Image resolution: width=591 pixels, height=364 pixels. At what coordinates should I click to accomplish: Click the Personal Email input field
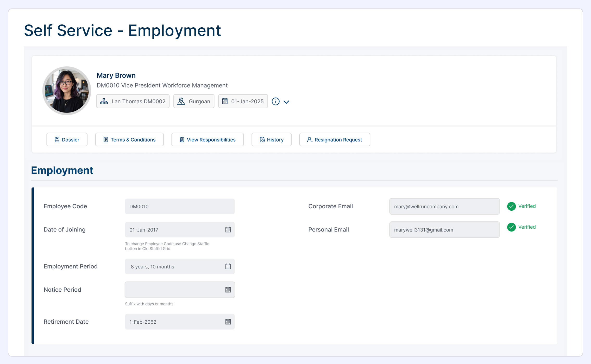pos(444,230)
